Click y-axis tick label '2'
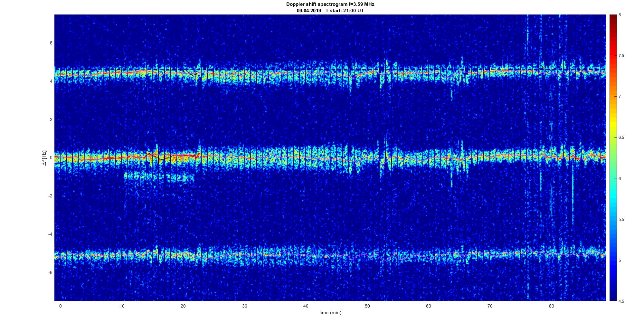644x323 pixels. pos(51,119)
